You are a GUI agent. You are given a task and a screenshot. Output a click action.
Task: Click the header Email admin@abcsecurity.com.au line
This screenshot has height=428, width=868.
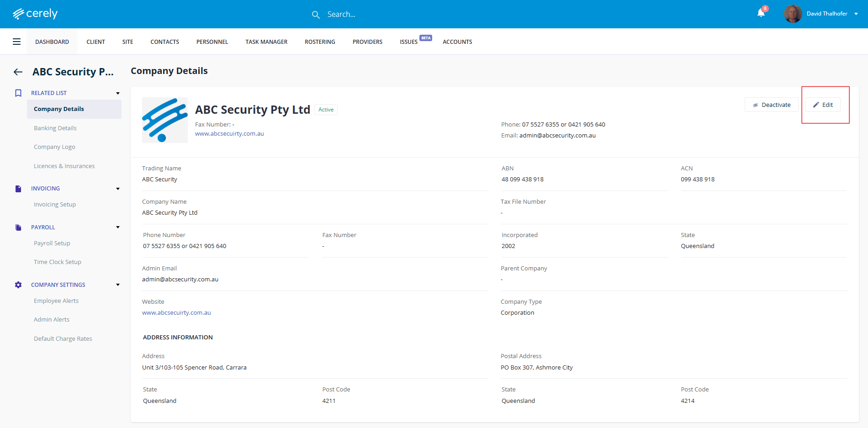548,136
